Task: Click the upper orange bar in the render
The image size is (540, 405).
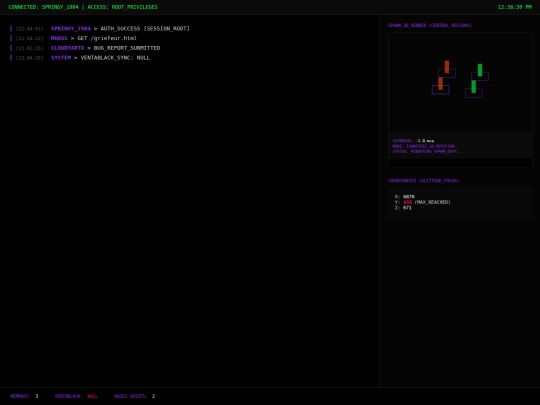Action: point(447,67)
